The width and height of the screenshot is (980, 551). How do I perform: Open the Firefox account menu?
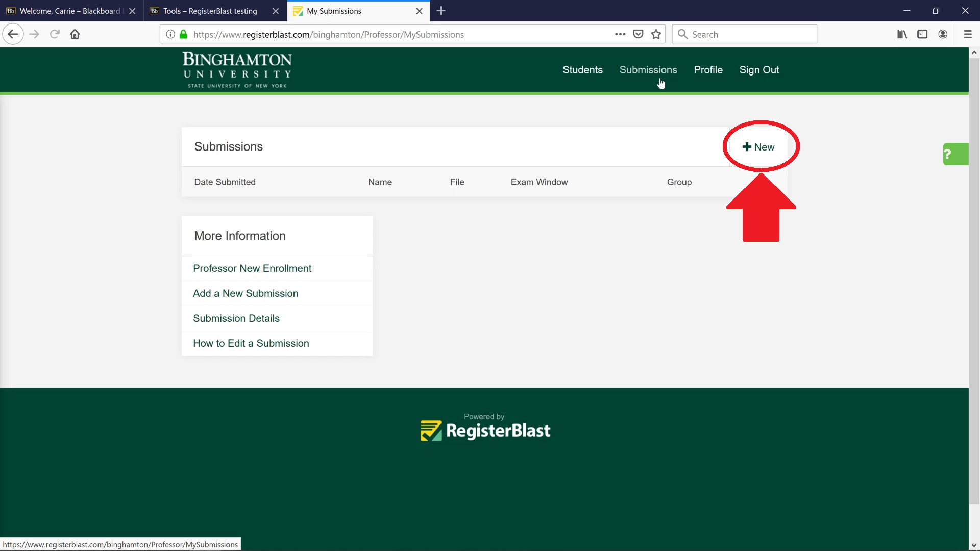tap(943, 34)
